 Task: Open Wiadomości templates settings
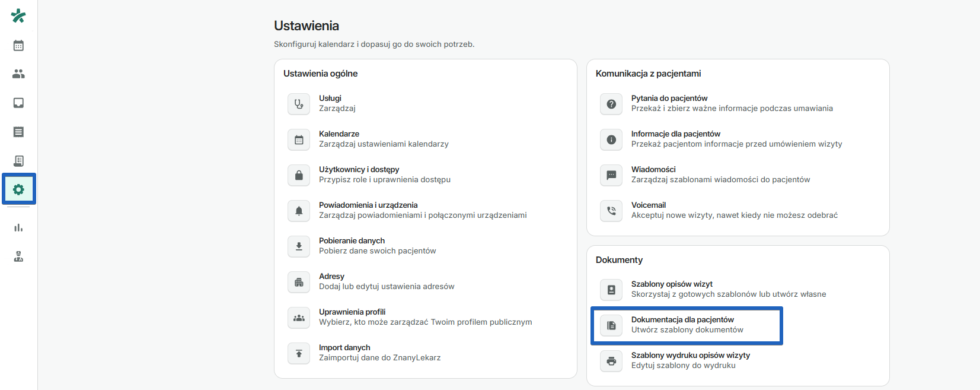653,170
